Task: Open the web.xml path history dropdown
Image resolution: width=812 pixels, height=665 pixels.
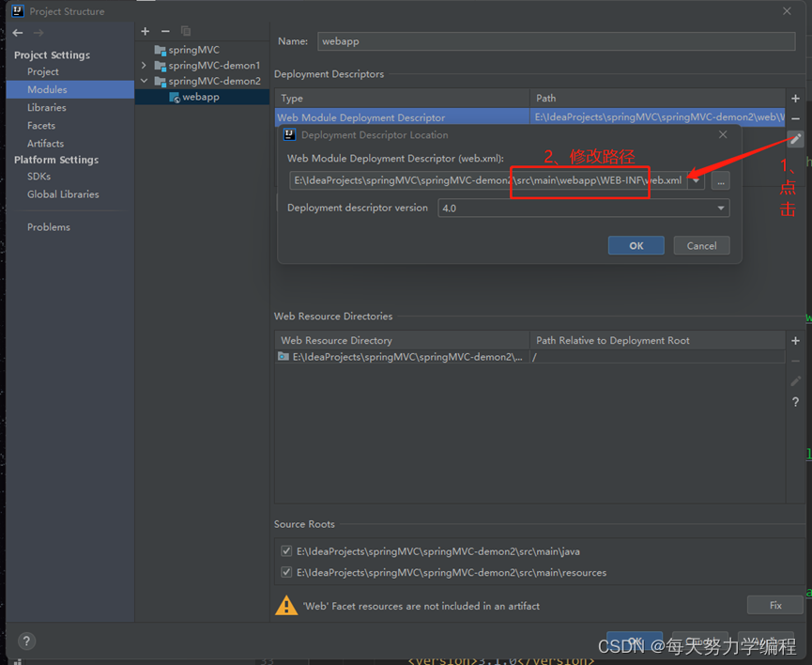Action: (x=696, y=181)
